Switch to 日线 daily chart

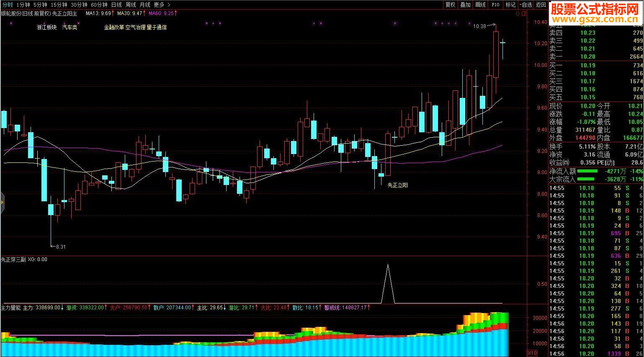(116, 5)
